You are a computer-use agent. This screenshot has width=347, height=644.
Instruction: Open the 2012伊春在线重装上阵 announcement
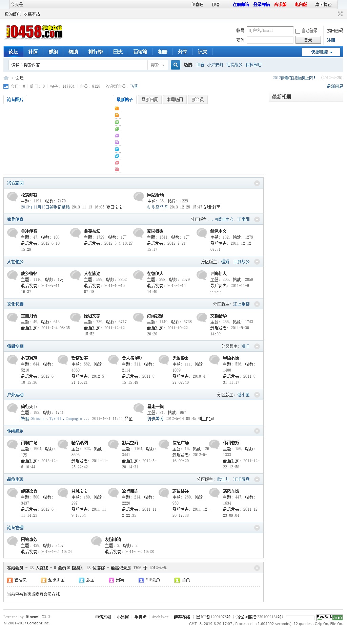click(x=294, y=78)
